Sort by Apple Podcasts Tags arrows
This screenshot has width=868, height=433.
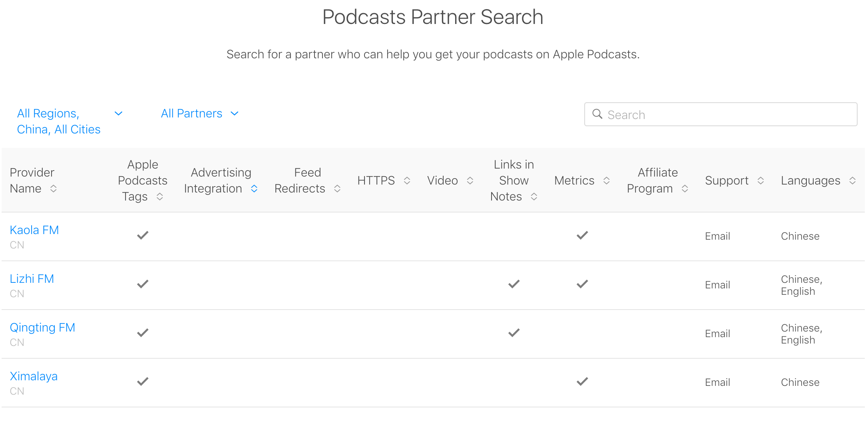(x=159, y=197)
